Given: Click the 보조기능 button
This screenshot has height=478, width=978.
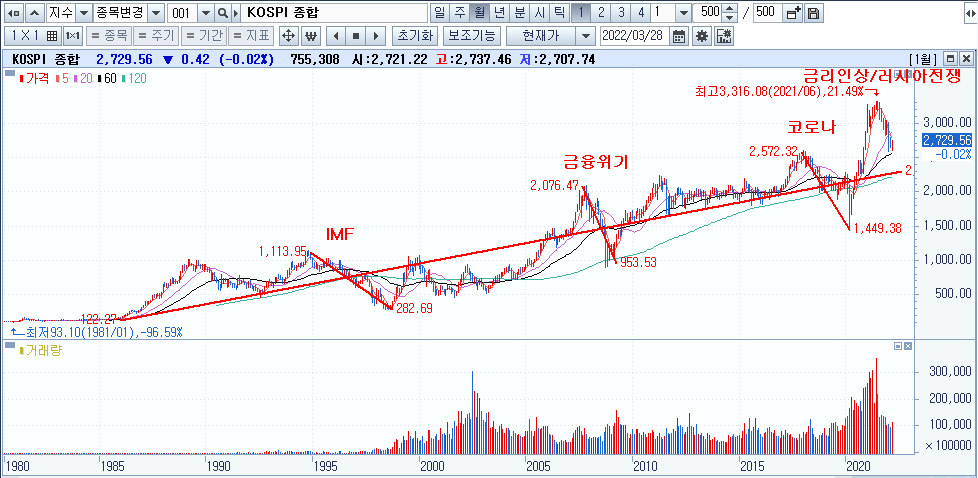Looking at the screenshot, I should (x=472, y=36).
